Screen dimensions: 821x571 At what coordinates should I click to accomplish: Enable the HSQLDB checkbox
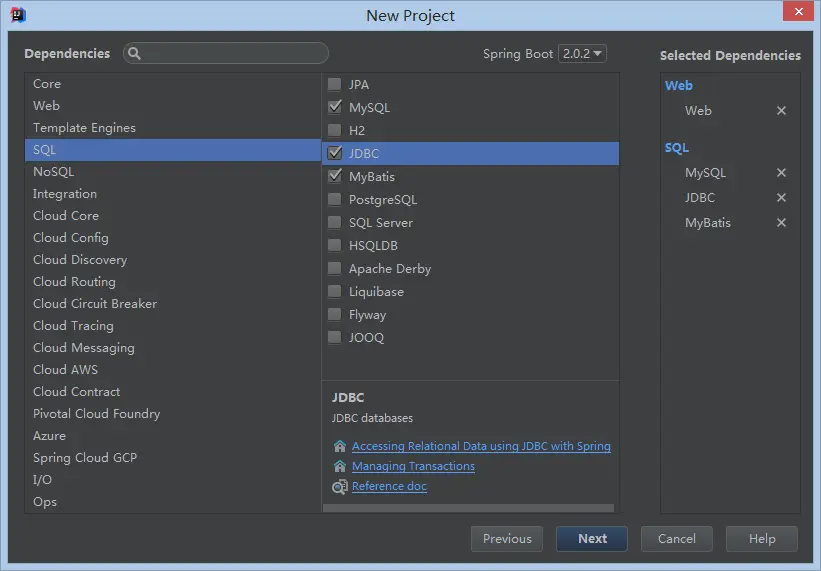334,245
